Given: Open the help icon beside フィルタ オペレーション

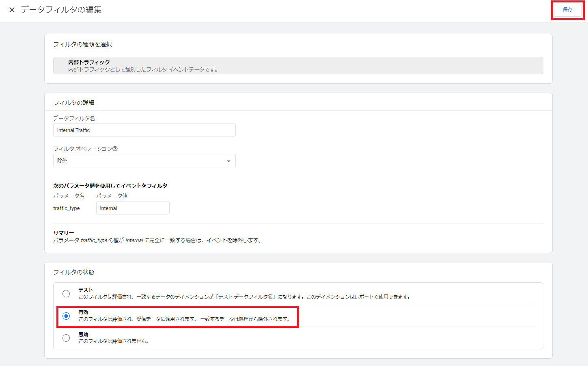Looking at the screenshot, I should pos(115,149).
